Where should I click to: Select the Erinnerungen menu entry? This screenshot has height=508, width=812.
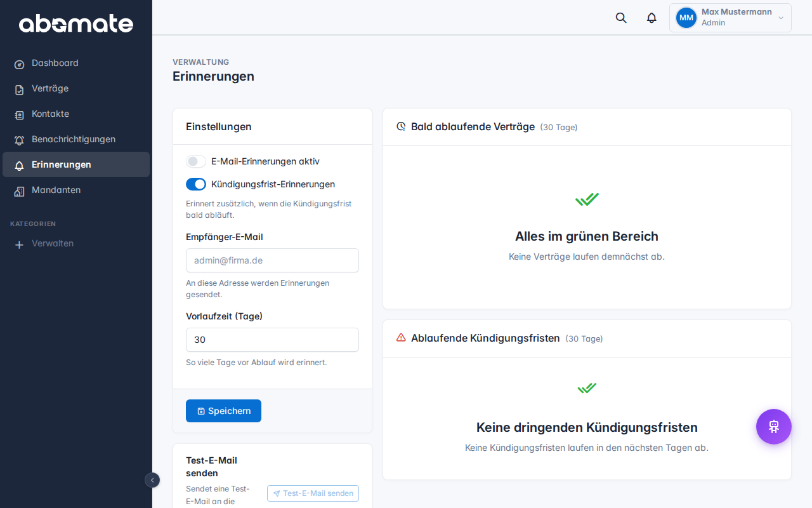[x=61, y=164]
